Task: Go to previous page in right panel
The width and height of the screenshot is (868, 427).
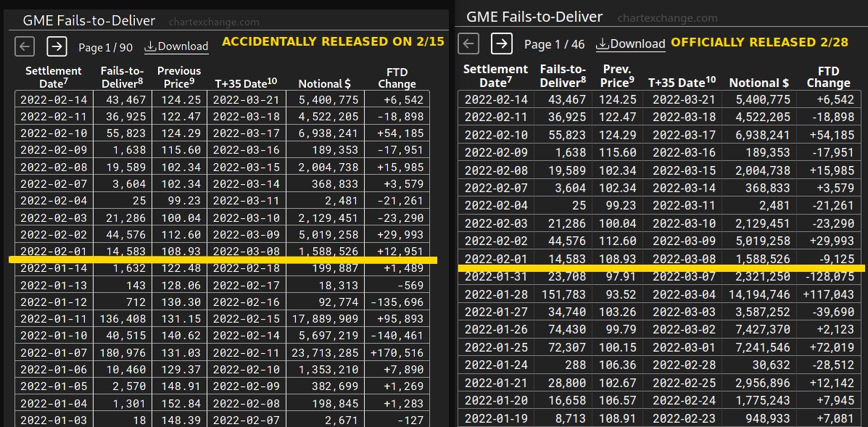Action: coord(469,43)
